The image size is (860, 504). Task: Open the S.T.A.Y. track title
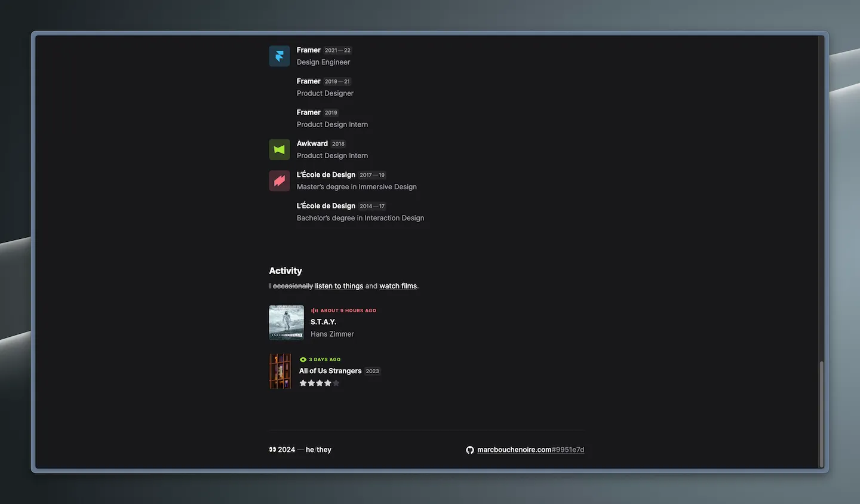[x=323, y=322]
